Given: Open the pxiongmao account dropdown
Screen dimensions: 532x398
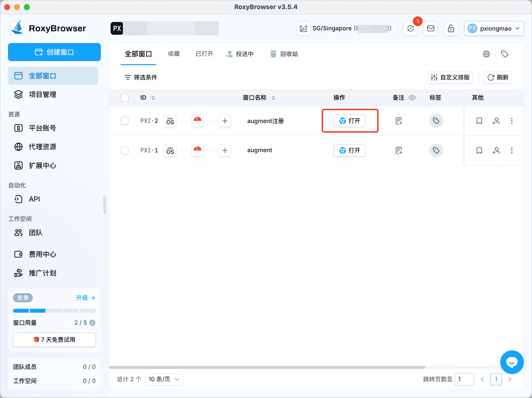Looking at the screenshot, I should tap(494, 28).
